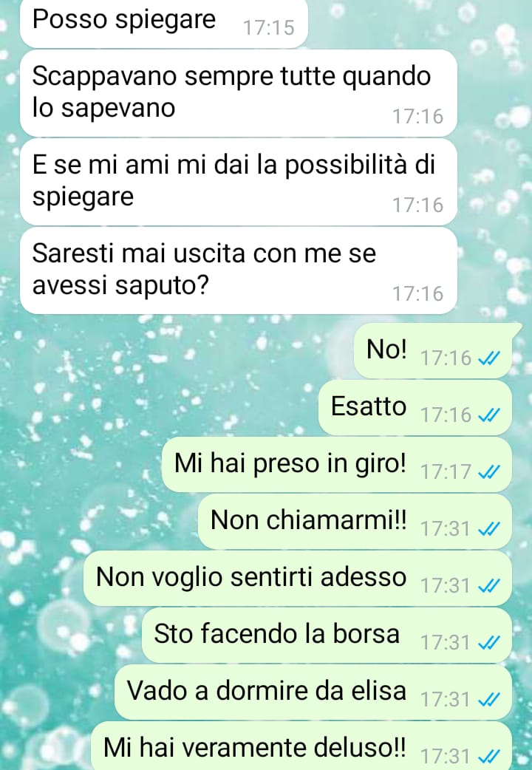Select the 'Non chiamarmi!!' message text
Image resolution: width=532 pixels, height=770 pixels.
point(309,519)
